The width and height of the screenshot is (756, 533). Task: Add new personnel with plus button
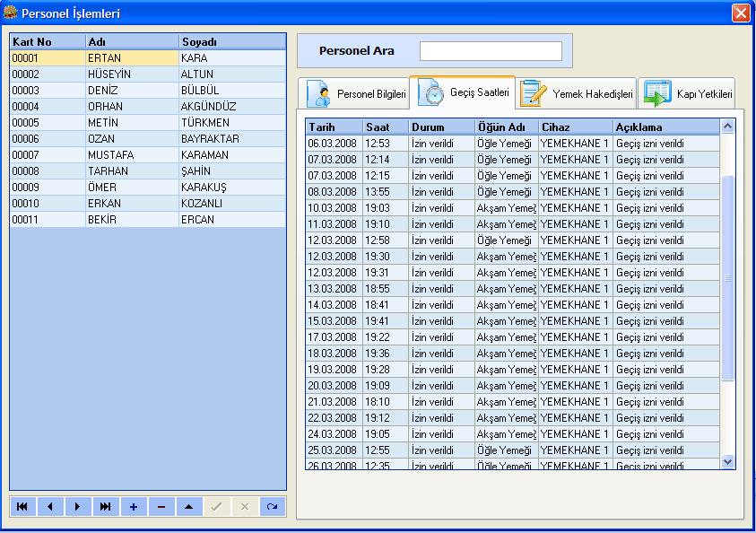pyautogui.click(x=134, y=507)
